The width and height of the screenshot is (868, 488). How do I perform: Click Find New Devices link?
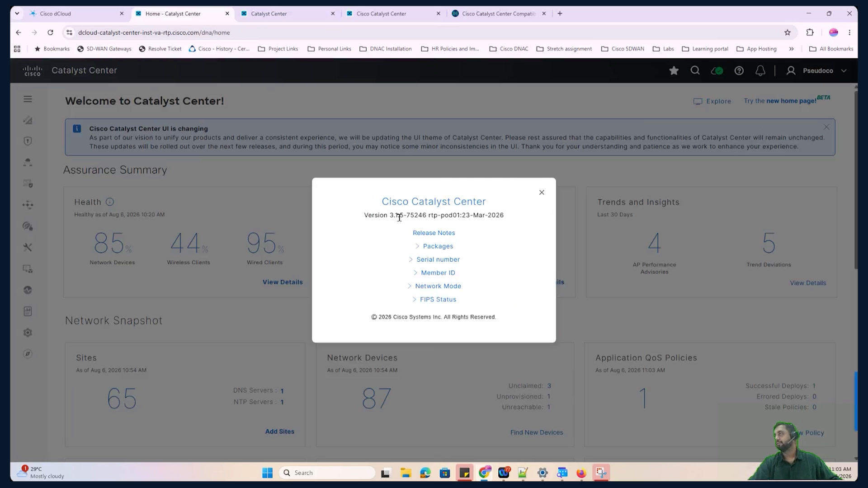coord(537,432)
